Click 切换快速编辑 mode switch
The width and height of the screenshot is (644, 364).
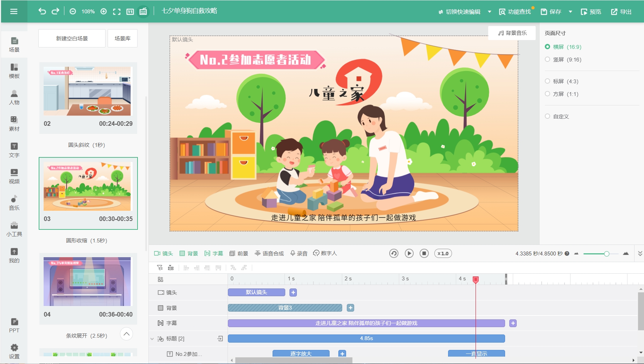coord(459,12)
